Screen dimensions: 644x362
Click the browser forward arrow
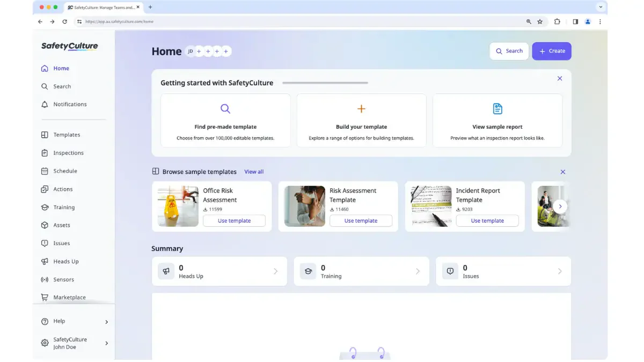[x=52, y=21]
